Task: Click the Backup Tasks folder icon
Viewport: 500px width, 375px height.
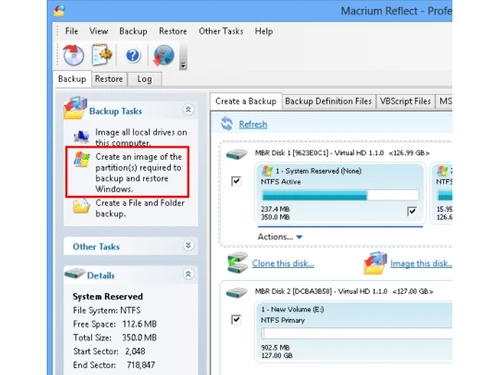Action: coord(75,108)
